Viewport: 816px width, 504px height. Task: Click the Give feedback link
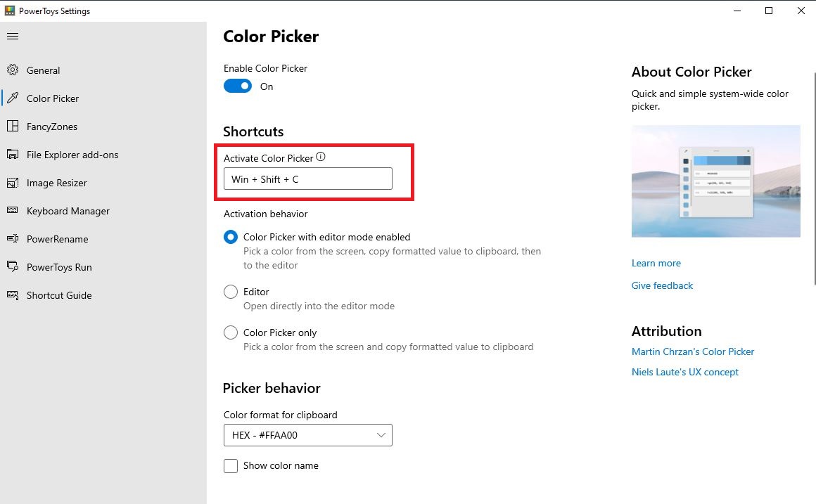pyautogui.click(x=662, y=285)
